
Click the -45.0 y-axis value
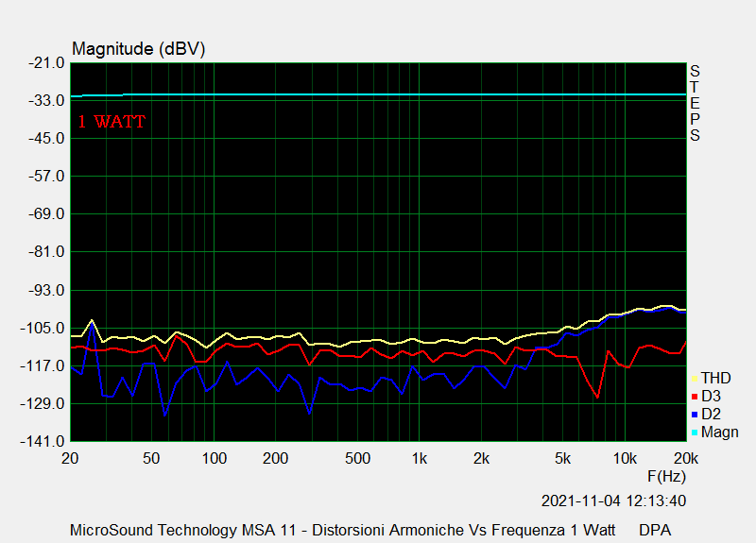pyautogui.click(x=46, y=138)
